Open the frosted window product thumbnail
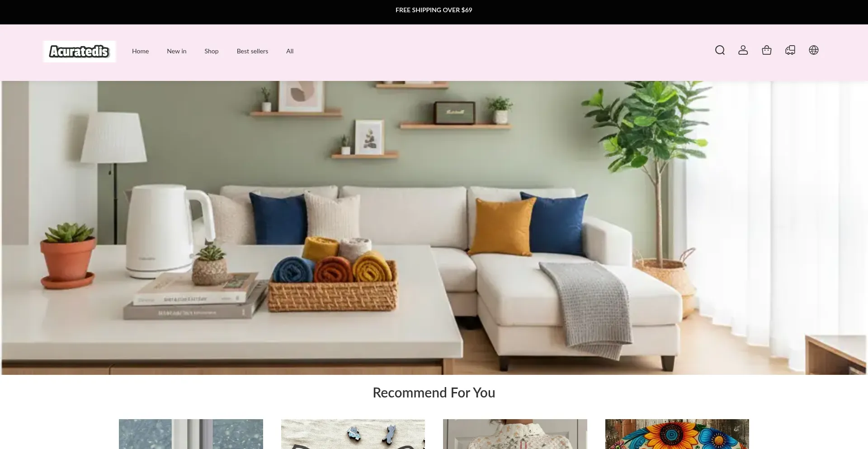Image resolution: width=868 pixels, height=449 pixels. point(191,434)
